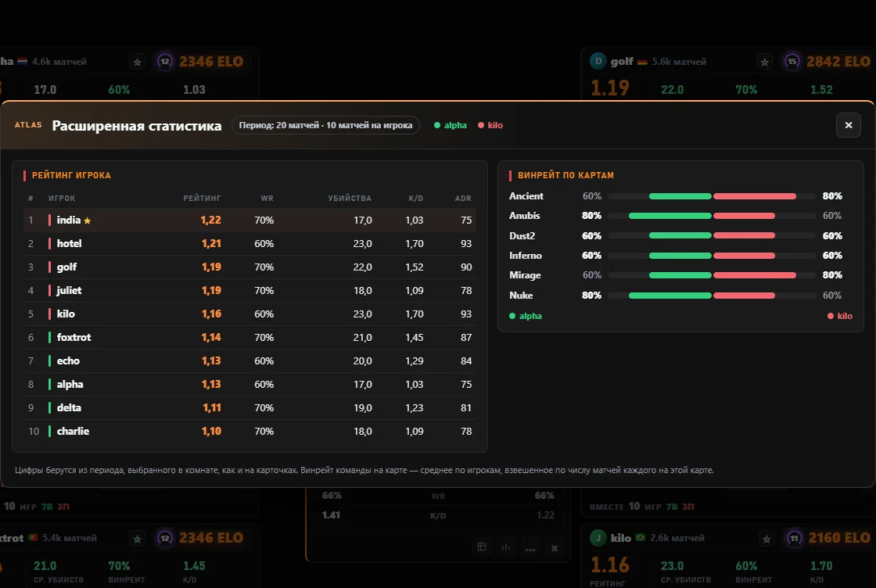The width and height of the screenshot is (876, 588).
Task: Click the Dust2 map name
Action: 522,235
